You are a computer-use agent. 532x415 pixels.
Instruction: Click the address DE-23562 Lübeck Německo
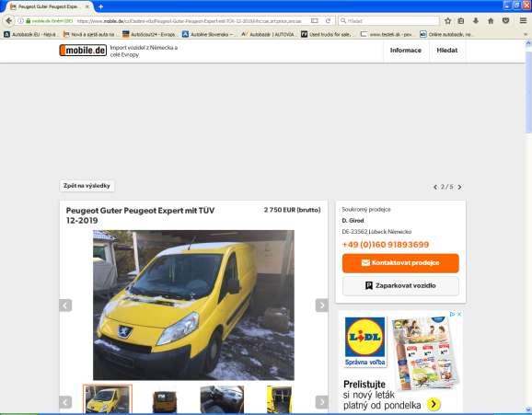[376, 232]
